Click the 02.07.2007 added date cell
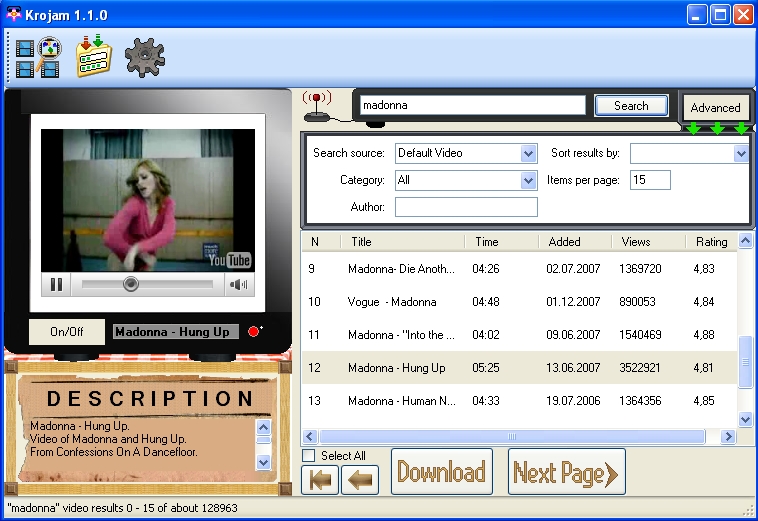Image resolution: width=758 pixels, height=521 pixels. click(x=573, y=269)
